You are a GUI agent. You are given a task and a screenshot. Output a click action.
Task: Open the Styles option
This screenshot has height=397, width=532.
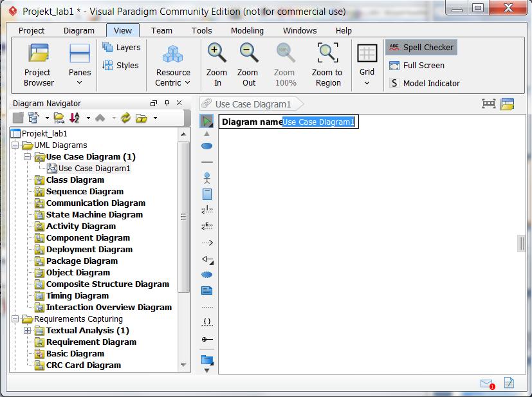pyautogui.click(x=121, y=65)
